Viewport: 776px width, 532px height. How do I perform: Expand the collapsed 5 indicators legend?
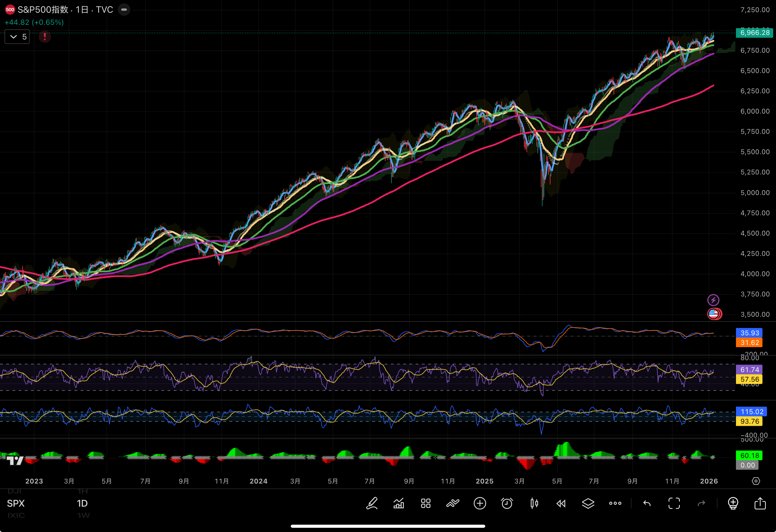point(17,37)
